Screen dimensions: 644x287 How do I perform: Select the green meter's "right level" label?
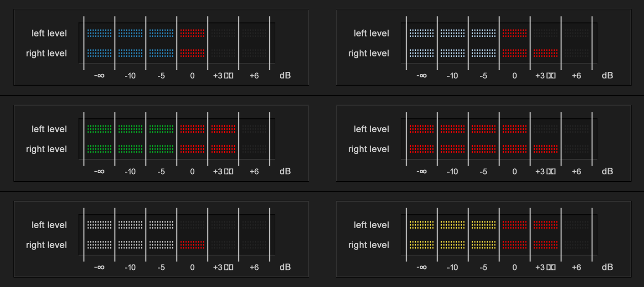coord(46,149)
